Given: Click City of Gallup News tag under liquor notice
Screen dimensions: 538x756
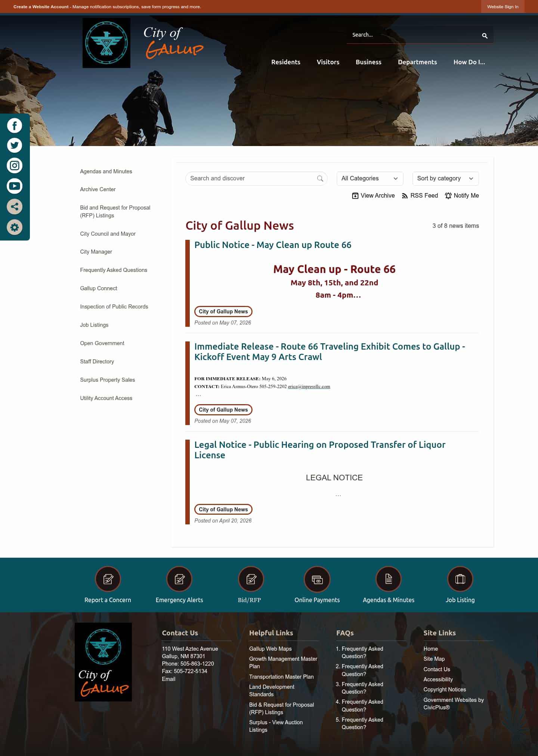Looking at the screenshot, I should [223, 509].
